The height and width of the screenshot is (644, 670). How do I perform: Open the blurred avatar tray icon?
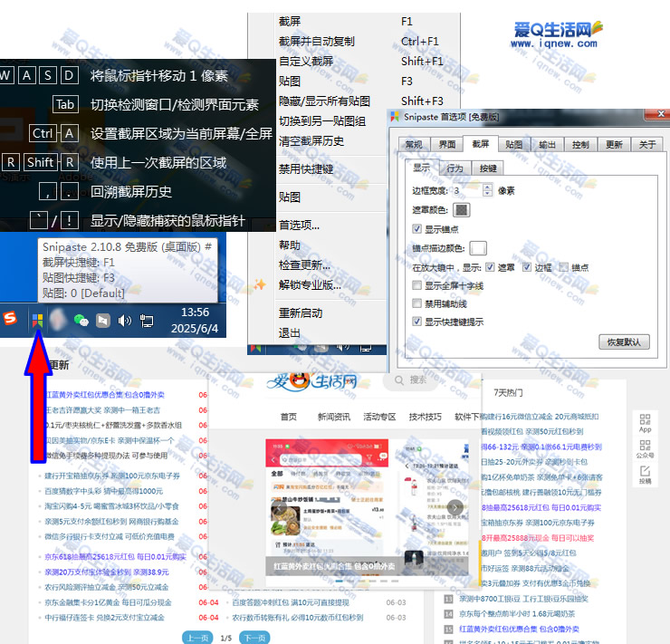pyautogui.click(x=59, y=320)
